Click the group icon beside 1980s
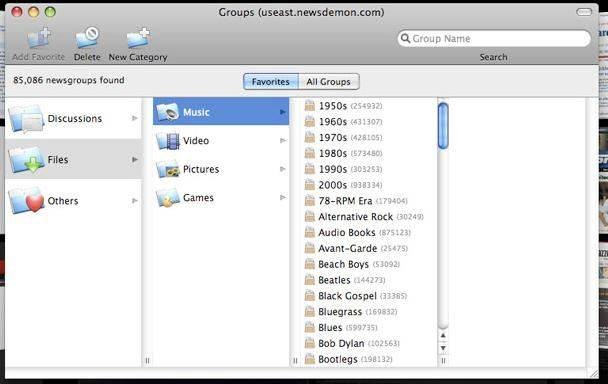608x384 pixels. (x=309, y=153)
